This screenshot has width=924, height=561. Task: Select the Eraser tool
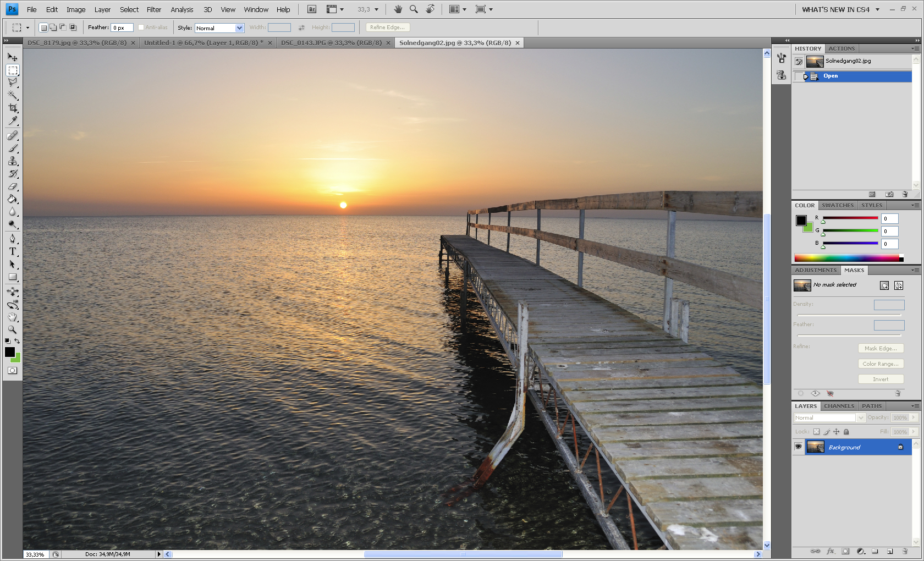[x=13, y=187]
